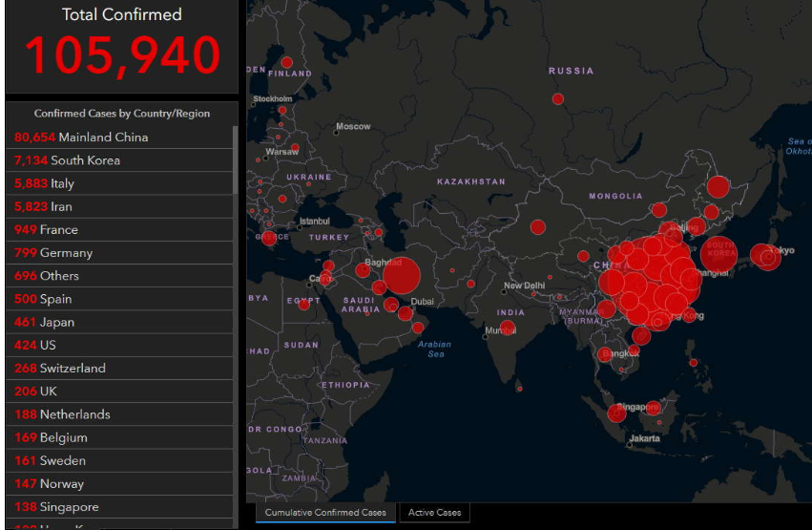Screen dimensions: 812x530
Task: Click the red circle near Tokyo
Action: [768, 257]
